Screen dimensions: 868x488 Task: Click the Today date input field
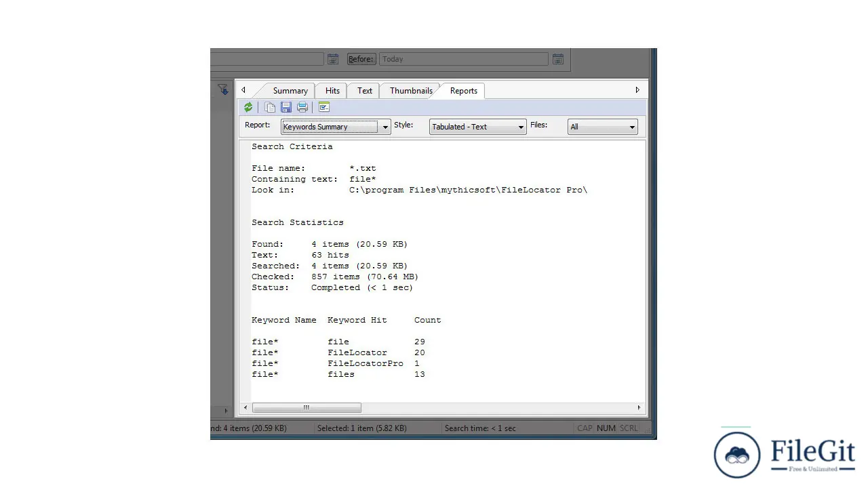click(x=464, y=59)
